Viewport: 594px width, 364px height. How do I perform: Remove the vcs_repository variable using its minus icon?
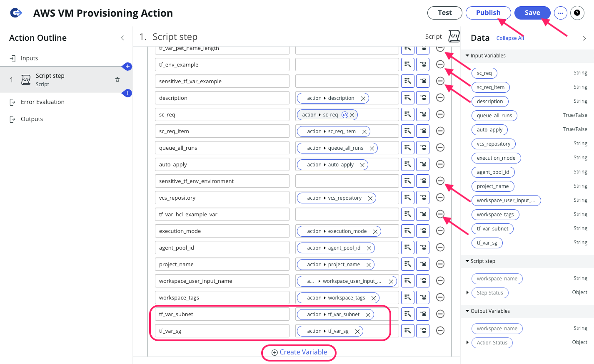(440, 197)
